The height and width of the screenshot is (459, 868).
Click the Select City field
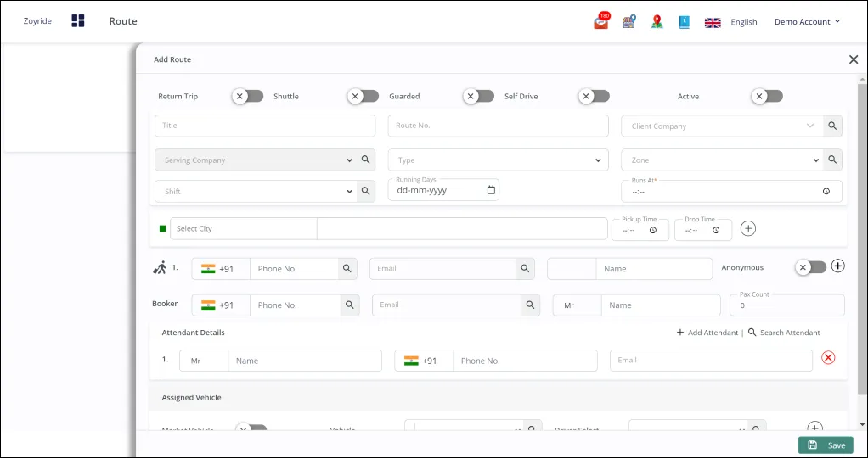point(244,228)
